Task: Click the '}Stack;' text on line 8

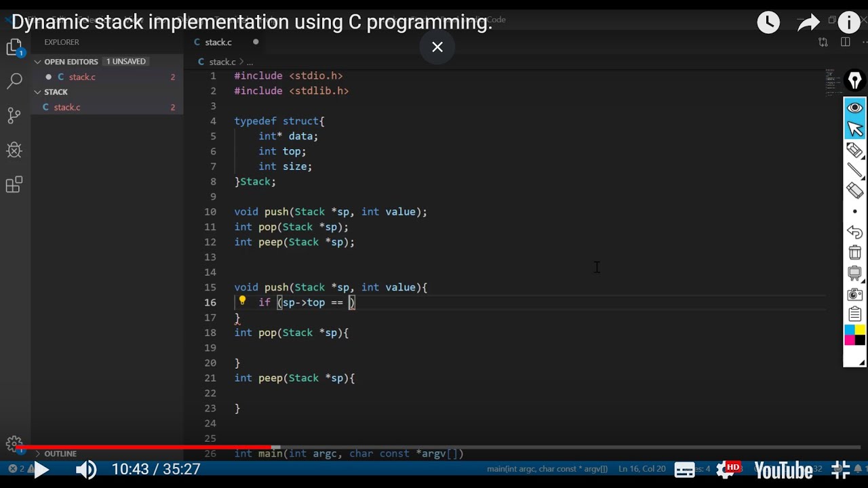Action: click(255, 182)
